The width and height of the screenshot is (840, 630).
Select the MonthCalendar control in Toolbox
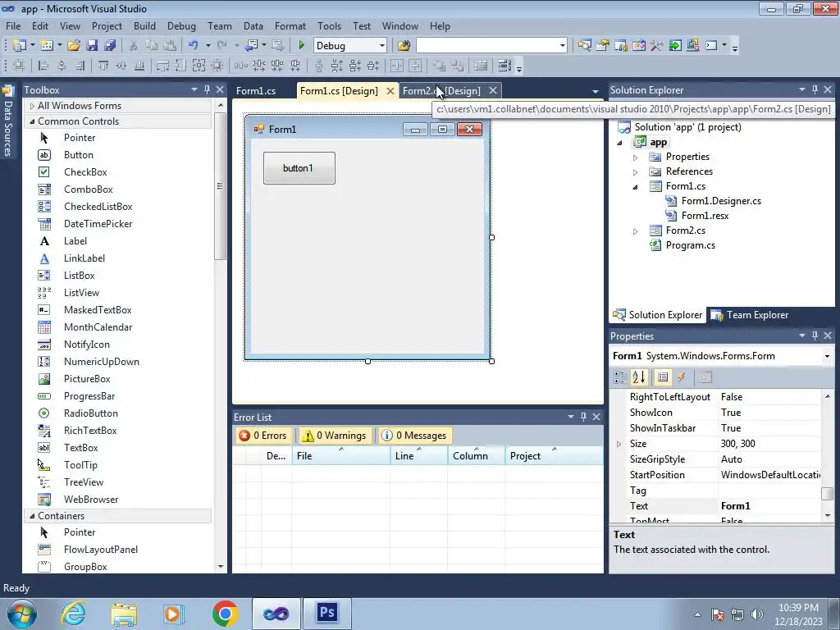pyautogui.click(x=98, y=327)
